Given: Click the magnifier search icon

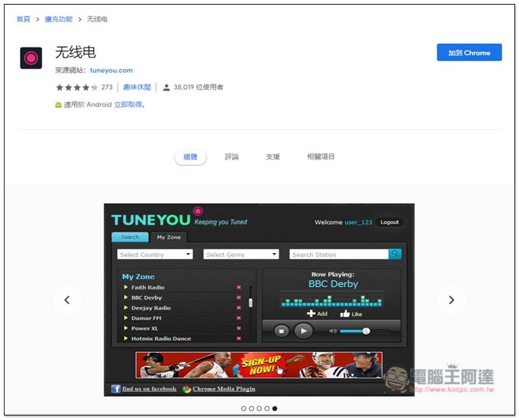Looking at the screenshot, I should pos(395,254).
